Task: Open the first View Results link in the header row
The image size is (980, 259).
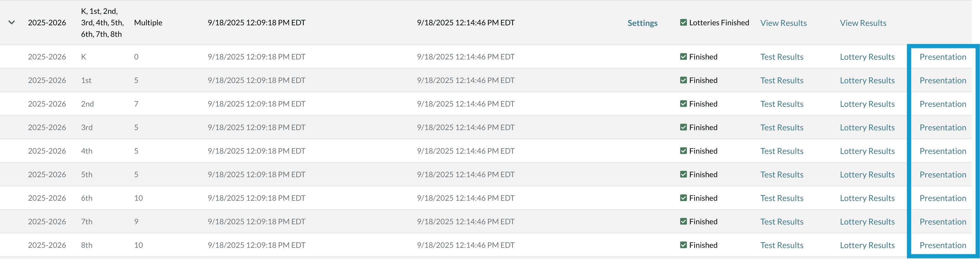Action: coord(783,23)
